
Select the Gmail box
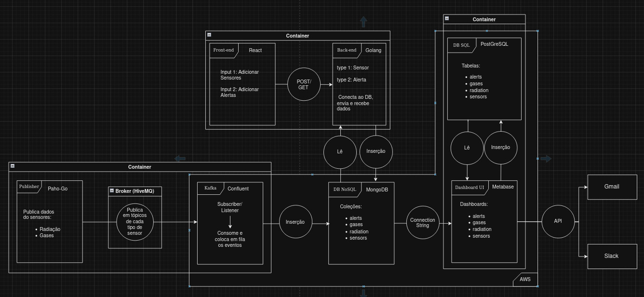[612, 187]
